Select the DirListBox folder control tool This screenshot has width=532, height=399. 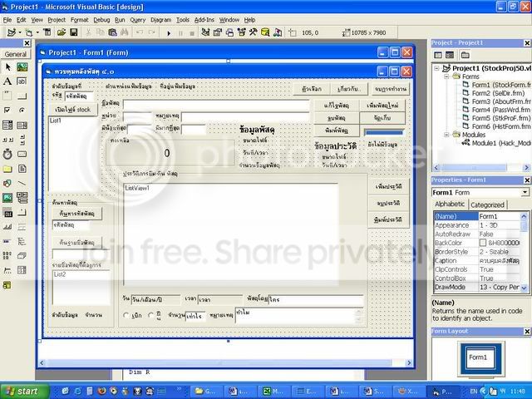[7, 169]
